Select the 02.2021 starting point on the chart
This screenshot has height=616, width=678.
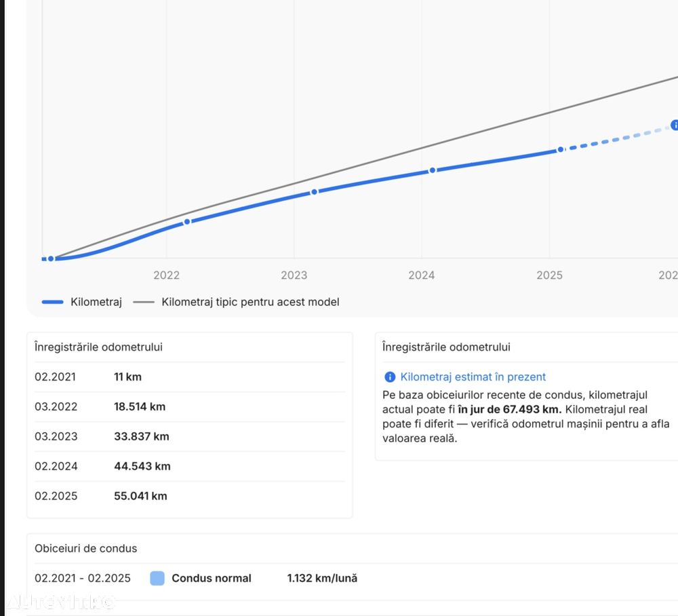(51, 258)
